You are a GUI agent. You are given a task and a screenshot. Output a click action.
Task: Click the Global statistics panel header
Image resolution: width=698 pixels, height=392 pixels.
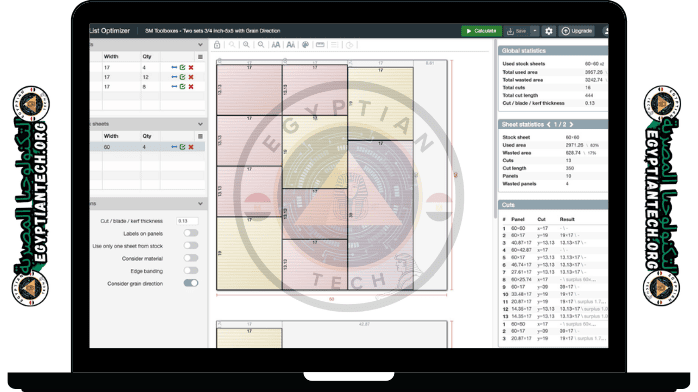click(552, 51)
